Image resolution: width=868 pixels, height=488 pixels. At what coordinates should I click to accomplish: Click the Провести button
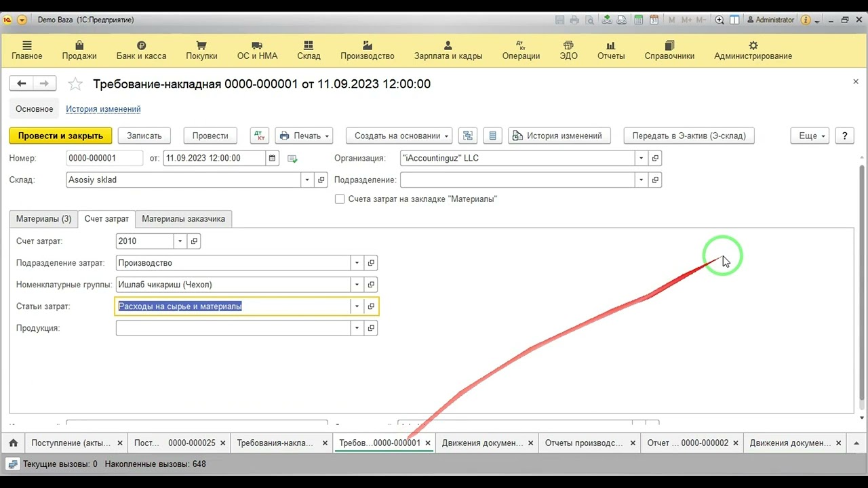[x=210, y=136]
